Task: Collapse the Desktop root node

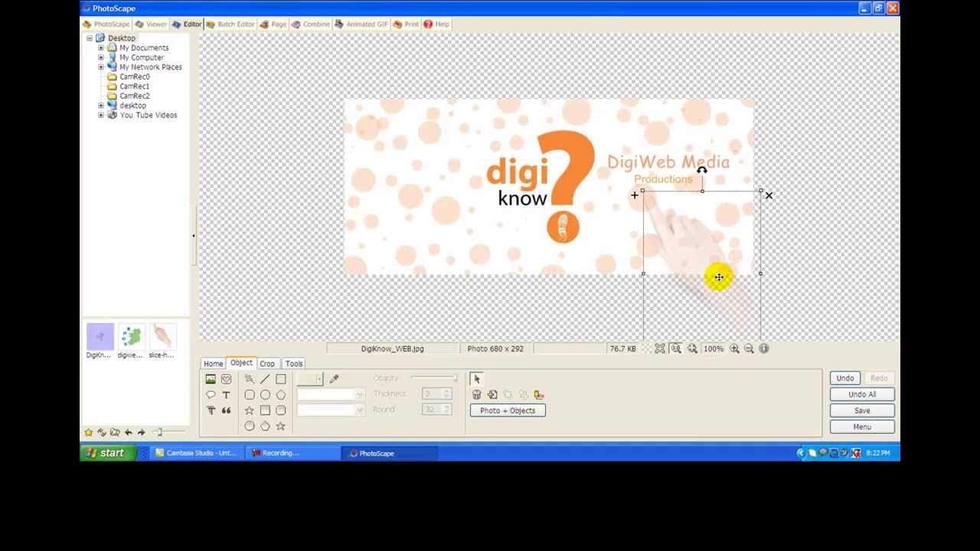Action: tap(90, 38)
